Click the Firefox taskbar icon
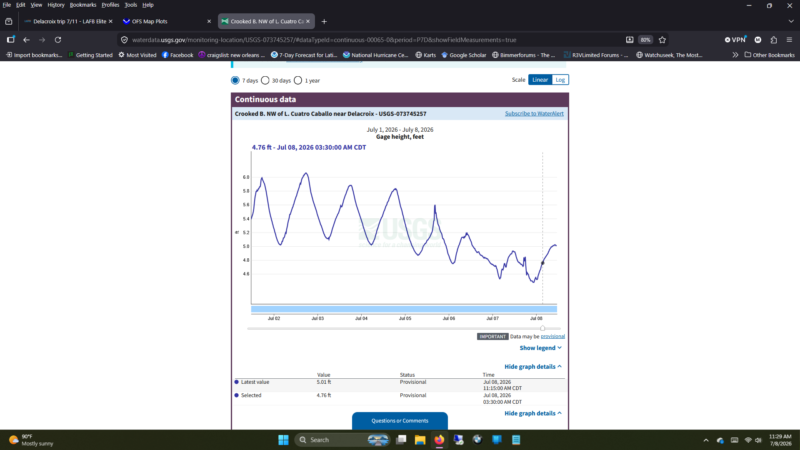This screenshot has width=800, height=450. click(439, 440)
